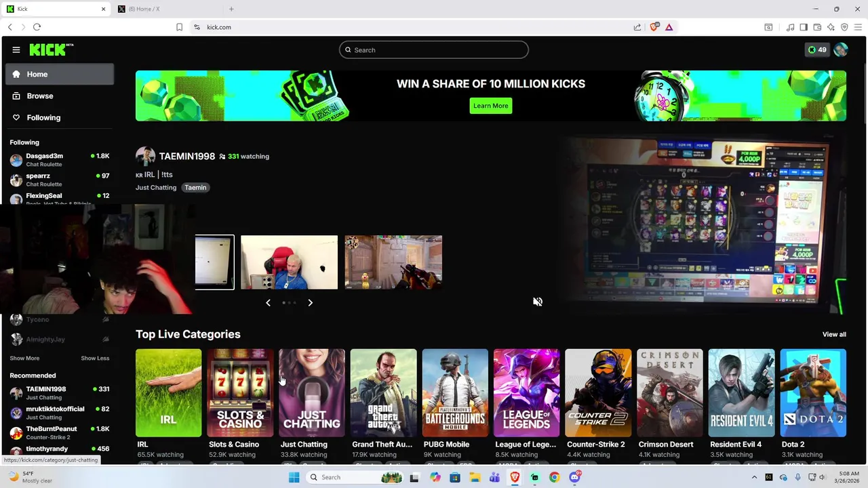Open the Slots & Casino category card
This screenshot has width=868, height=488.
click(240, 393)
